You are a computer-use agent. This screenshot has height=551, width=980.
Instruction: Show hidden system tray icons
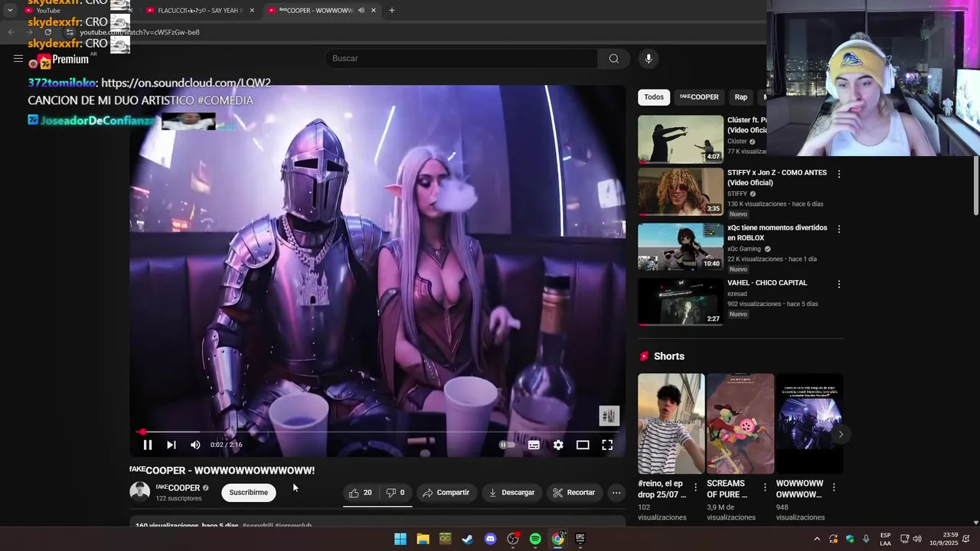(817, 539)
